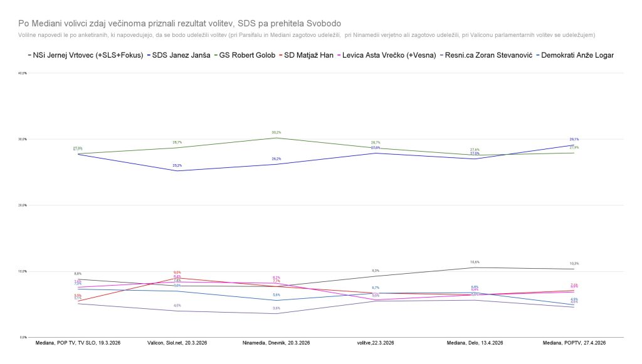Viewport: 642px width, 364px height.
Task: Select the 'Mediana, Delo, 13.4.2026' axis label
Action: [475, 343]
